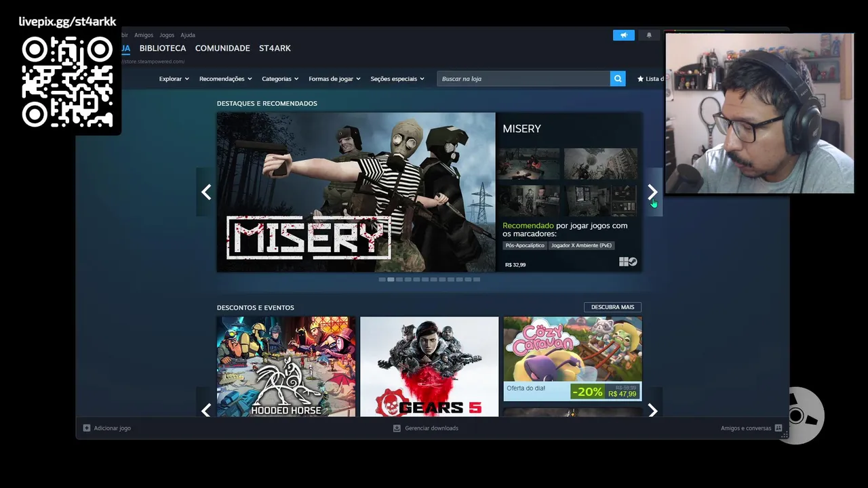This screenshot has height=488, width=868.
Task: Select the last featured carousel dot
Action: point(476,279)
